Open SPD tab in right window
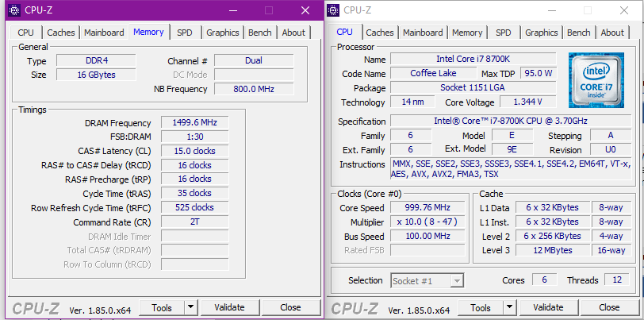Screen dimensions: 644x320 coord(504,33)
